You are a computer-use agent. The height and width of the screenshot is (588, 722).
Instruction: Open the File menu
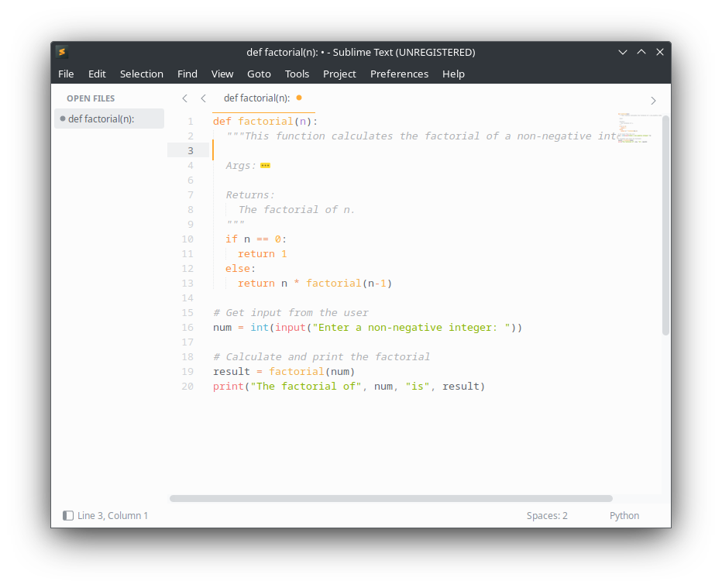click(66, 74)
